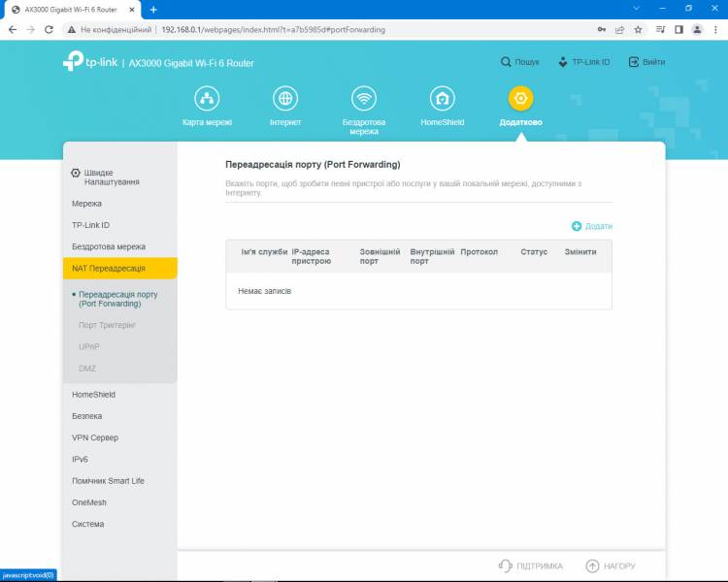
Task: Click the share page icon
Action: tap(620, 29)
